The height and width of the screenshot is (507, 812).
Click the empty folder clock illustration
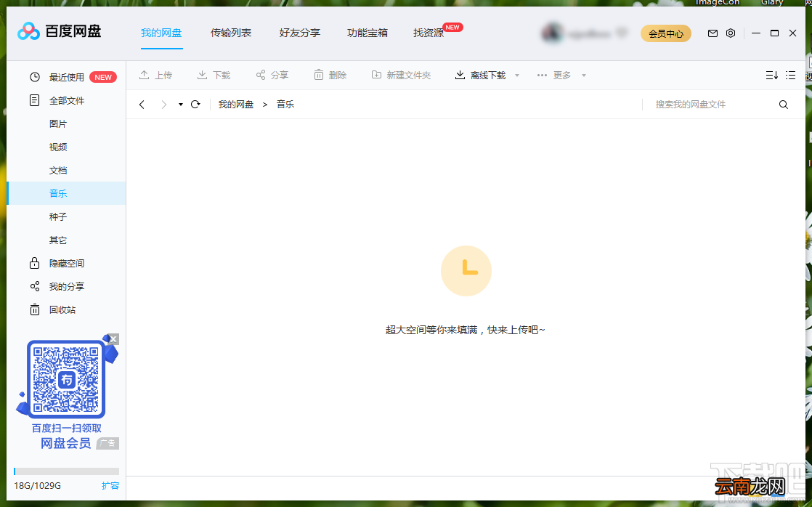[466, 271]
